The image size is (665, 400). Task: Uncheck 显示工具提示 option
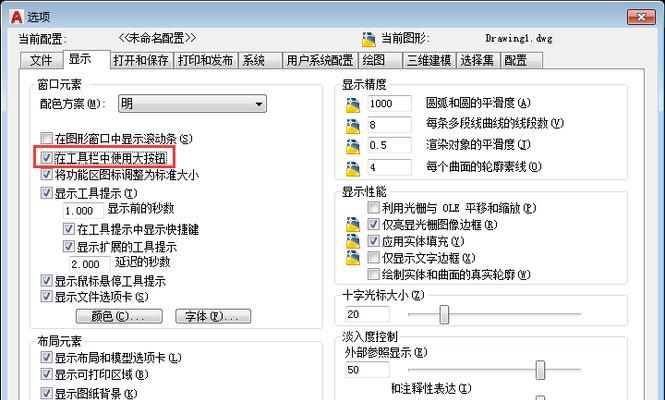click(46, 193)
